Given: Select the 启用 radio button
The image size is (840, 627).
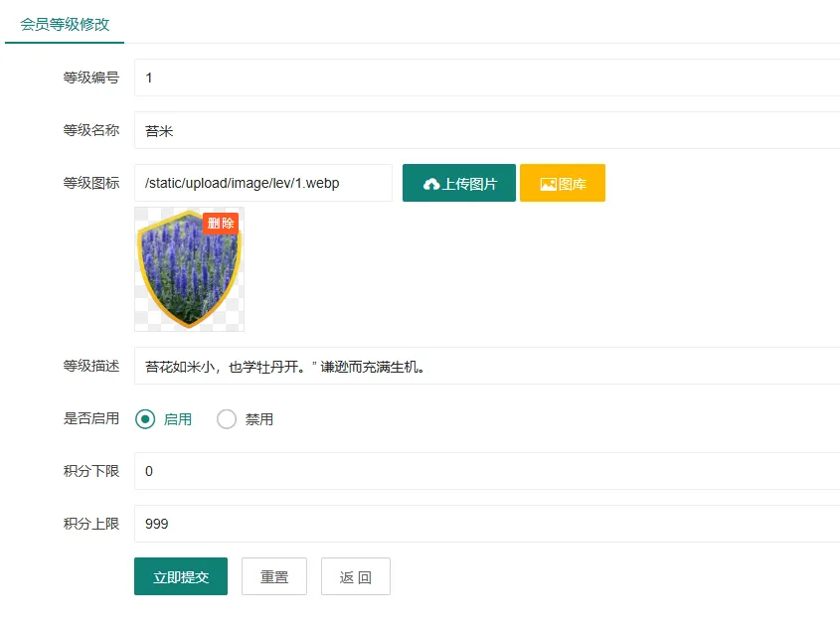Looking at the screenshot, I should pos(143,418).
